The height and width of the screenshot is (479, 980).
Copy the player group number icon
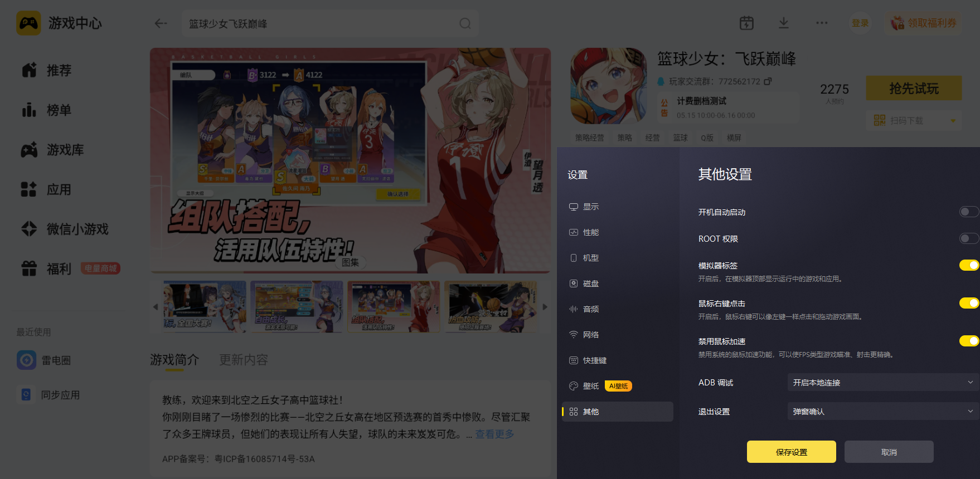pos(768,81)
